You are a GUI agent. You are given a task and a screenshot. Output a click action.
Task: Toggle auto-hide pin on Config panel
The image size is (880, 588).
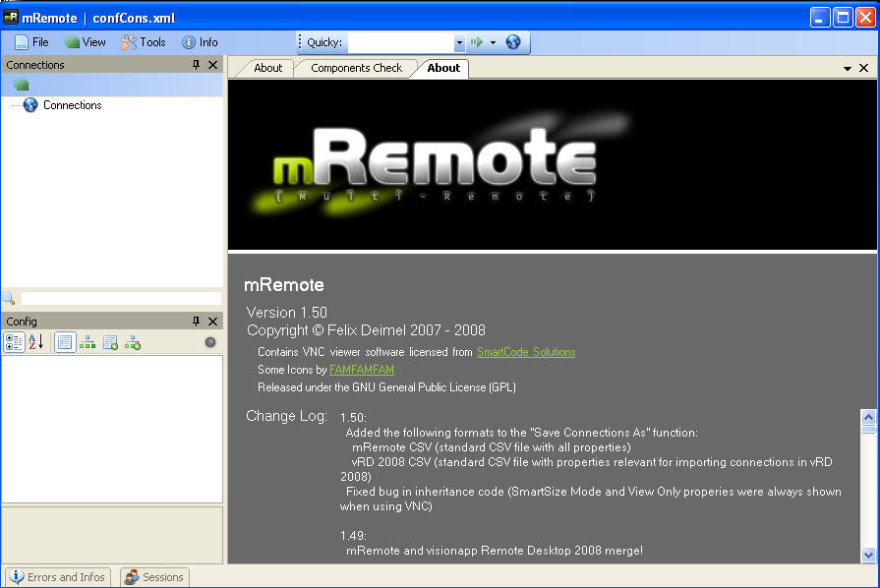click(196, 322)
